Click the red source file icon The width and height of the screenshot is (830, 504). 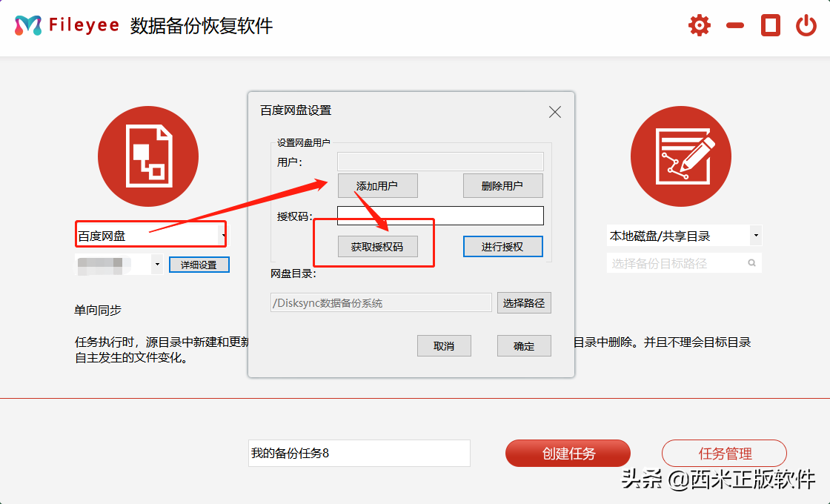coord(148,156)
